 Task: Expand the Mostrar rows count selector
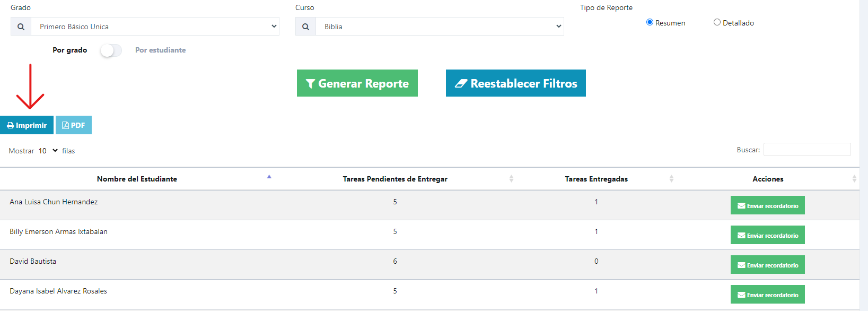tap(48, 151)
